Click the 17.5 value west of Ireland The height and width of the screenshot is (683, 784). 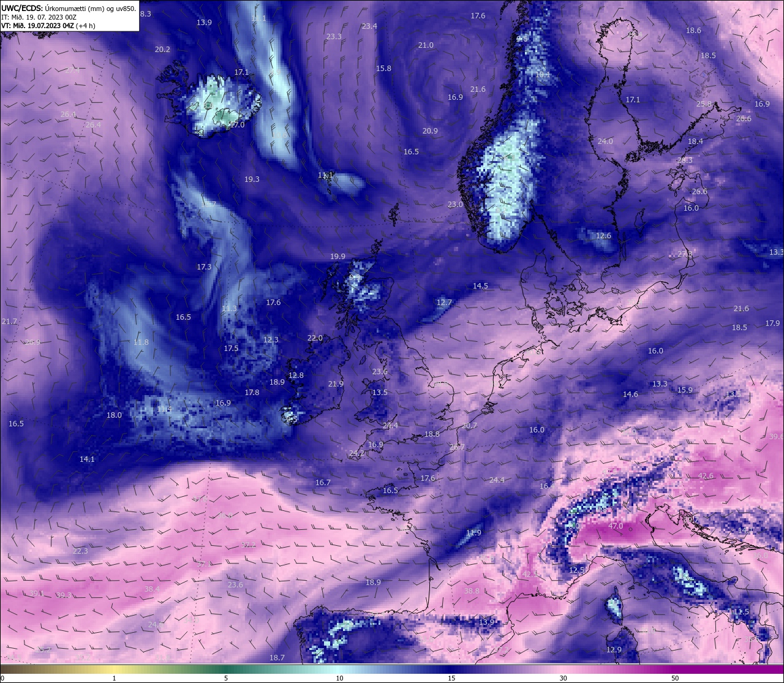pyautogui.click(x=231, y=348)
